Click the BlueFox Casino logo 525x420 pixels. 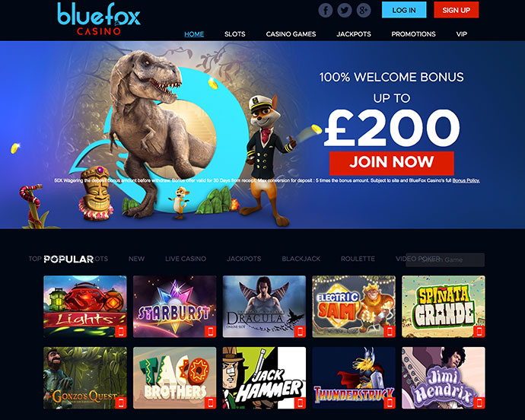coord(99,19)
